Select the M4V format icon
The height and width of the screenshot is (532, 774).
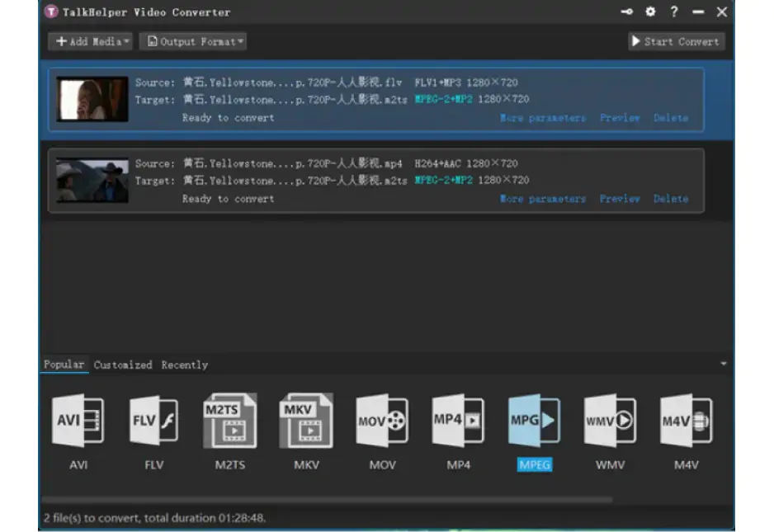click(686, 421)
